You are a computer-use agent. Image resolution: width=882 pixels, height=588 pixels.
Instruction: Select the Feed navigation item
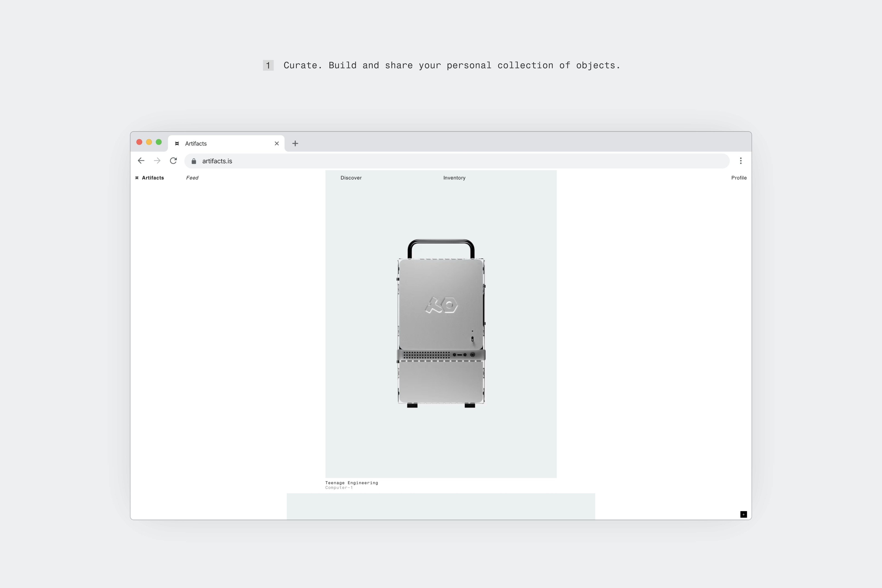click(x=192, y=178)
